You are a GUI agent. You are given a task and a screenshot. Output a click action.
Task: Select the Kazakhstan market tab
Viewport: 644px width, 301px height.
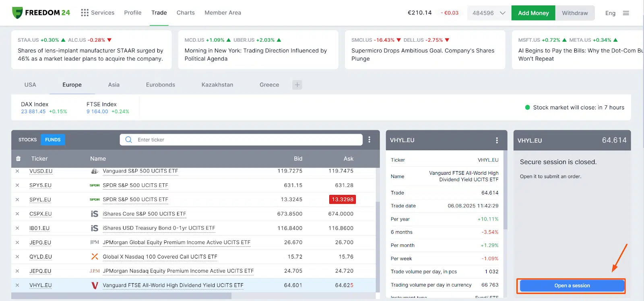pos(217,85)
